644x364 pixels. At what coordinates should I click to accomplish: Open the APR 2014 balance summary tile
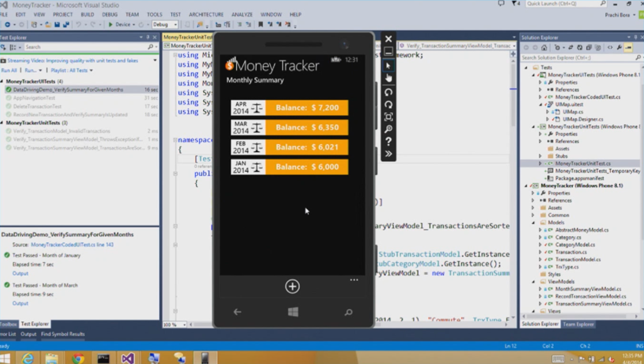click(x=289, y=108)
